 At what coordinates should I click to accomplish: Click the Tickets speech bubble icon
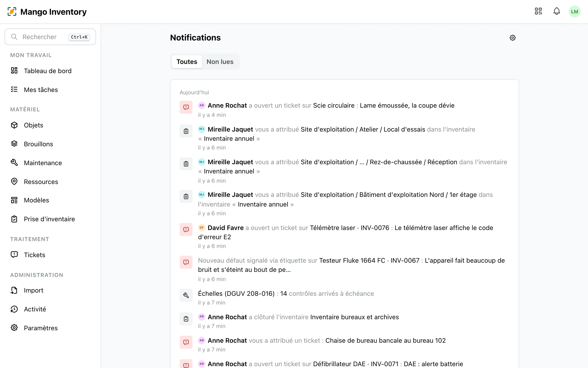[14, 255]
